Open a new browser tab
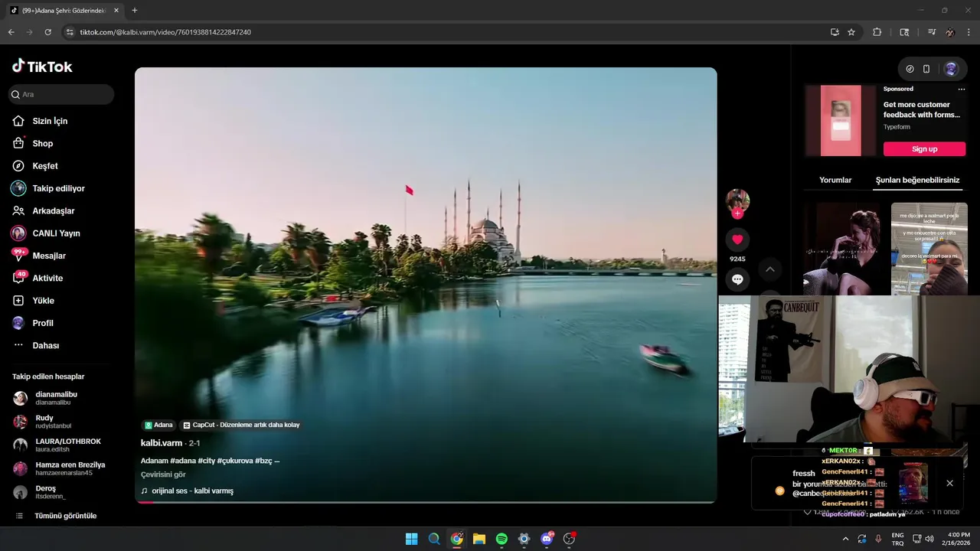This screenshot has width=980, height=551. [135, 10]
